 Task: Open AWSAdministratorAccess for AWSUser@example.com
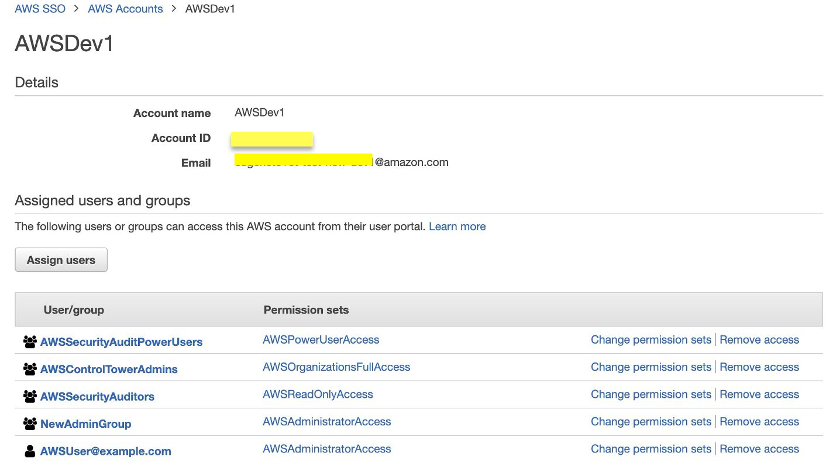tap(327, 449)
